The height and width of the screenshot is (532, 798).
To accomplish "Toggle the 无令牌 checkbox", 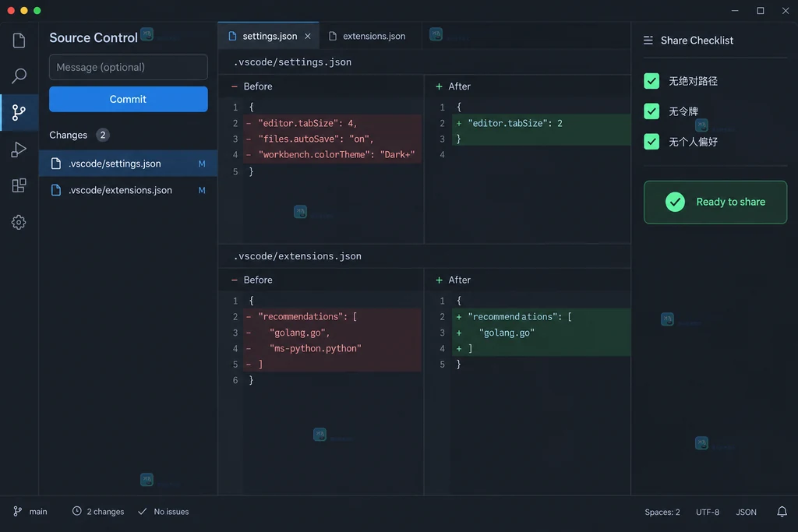I will (651, 111).
